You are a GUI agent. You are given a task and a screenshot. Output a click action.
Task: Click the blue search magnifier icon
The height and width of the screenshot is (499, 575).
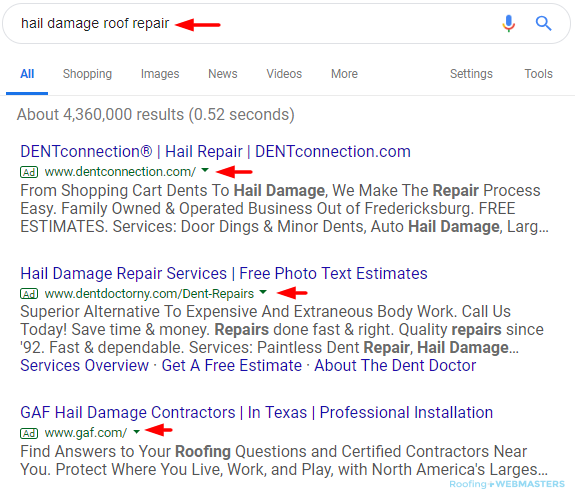coord(543,23)
